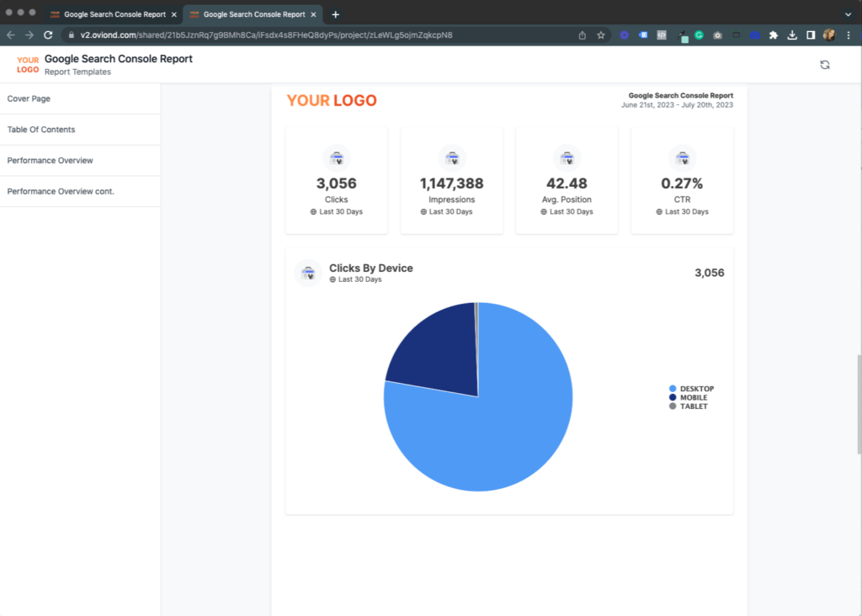Click the Search Console icon above CTR

682,158
